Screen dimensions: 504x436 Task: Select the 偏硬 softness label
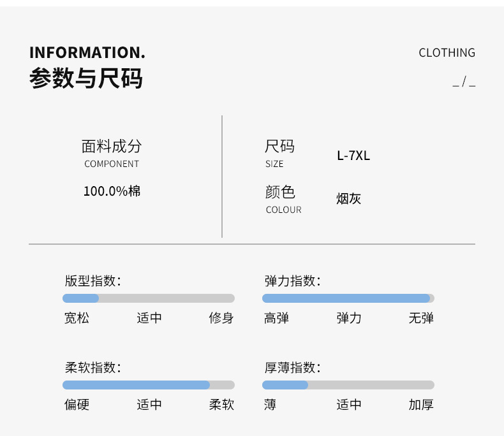77,405
